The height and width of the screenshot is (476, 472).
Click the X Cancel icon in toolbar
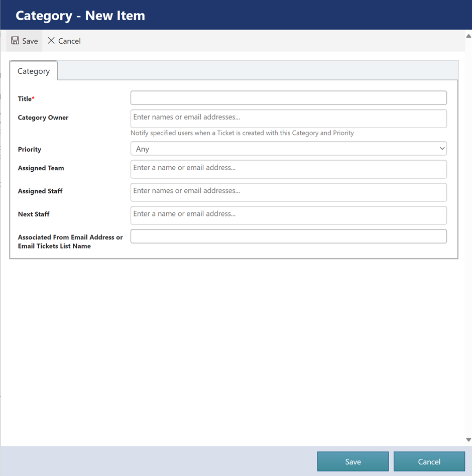(x=51, y=41)
